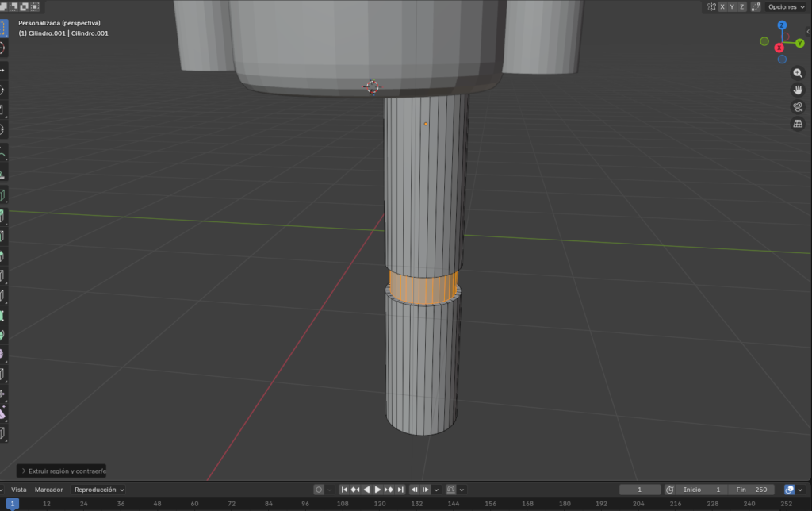812x511 pixels.
Task: Click the blue Z axis gizmo ball
Action: 782,25
